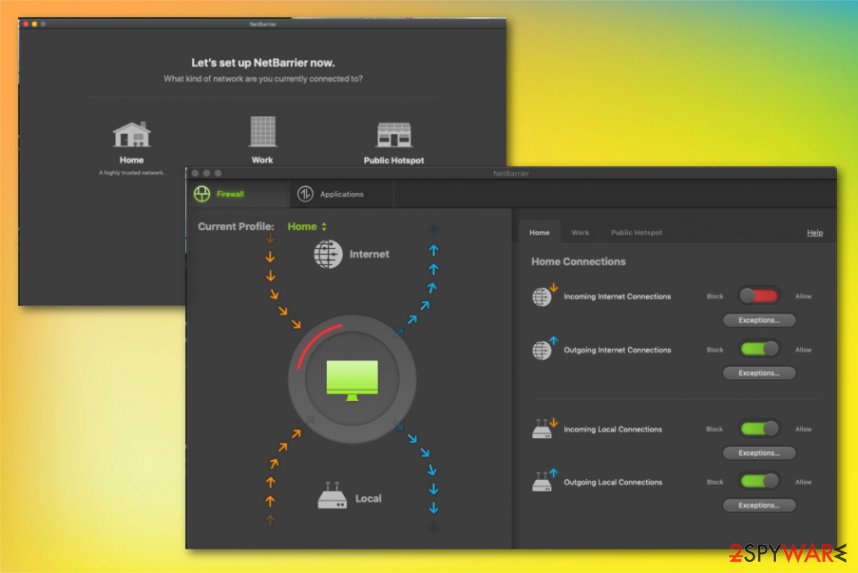Screen dimensions: 858x573
Task: Click the 'Internet' label in the diagram
Action: 369,254
